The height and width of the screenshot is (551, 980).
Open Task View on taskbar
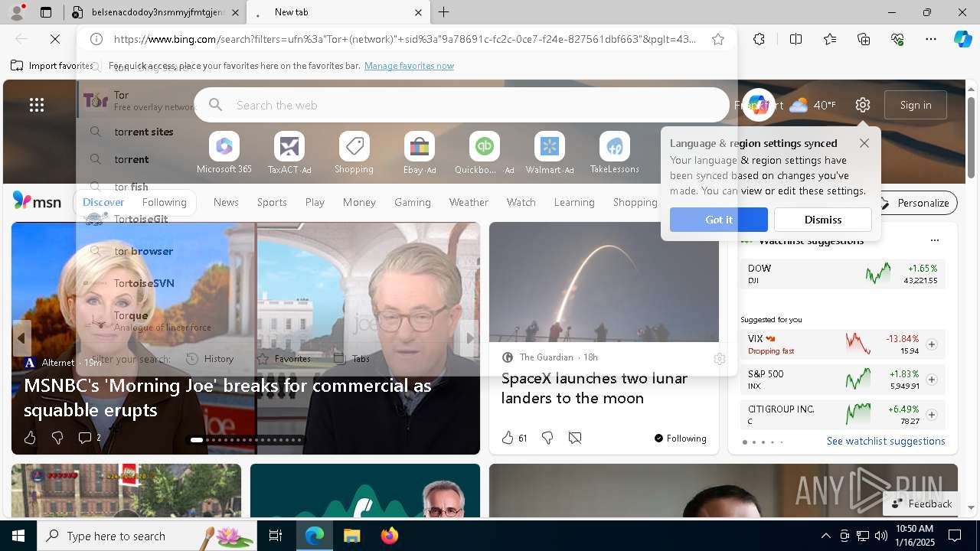tap(276, 536)
